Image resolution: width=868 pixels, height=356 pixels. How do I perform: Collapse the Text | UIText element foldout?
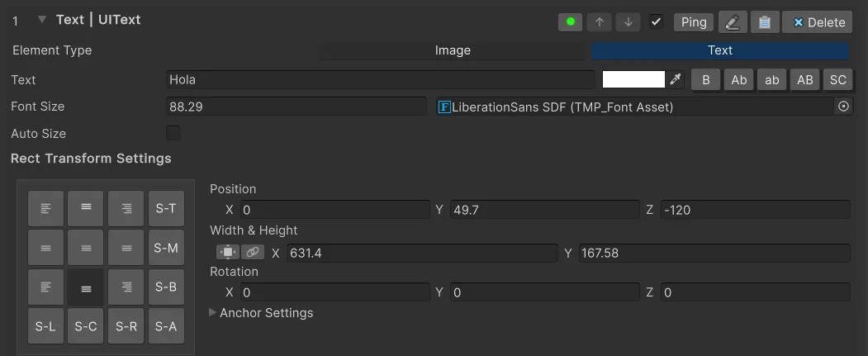coord(42,20)
